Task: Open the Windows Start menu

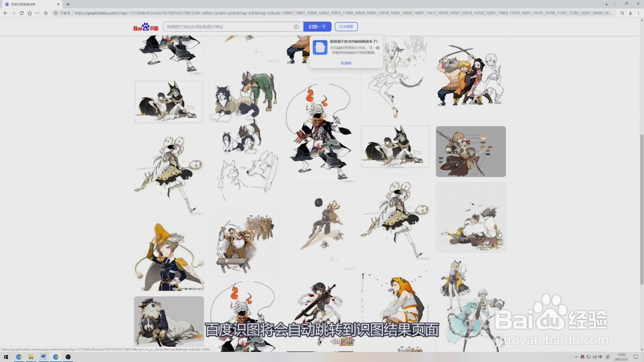Action: 6,357
